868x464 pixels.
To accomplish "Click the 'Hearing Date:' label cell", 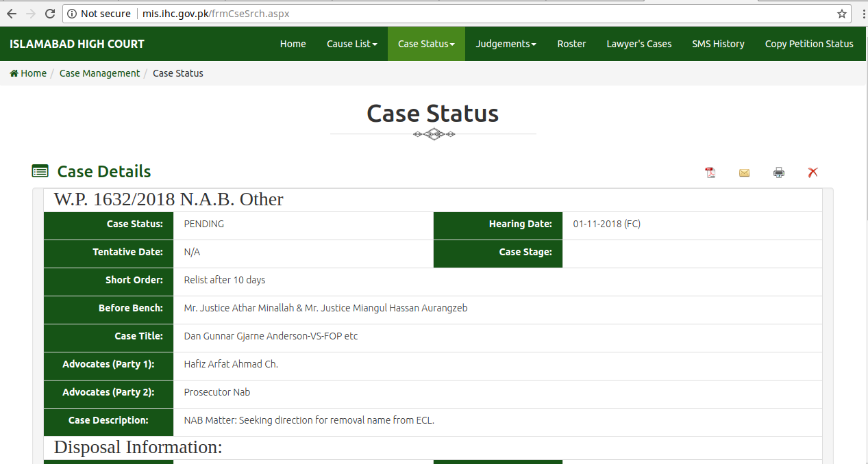I will (498, 225).
